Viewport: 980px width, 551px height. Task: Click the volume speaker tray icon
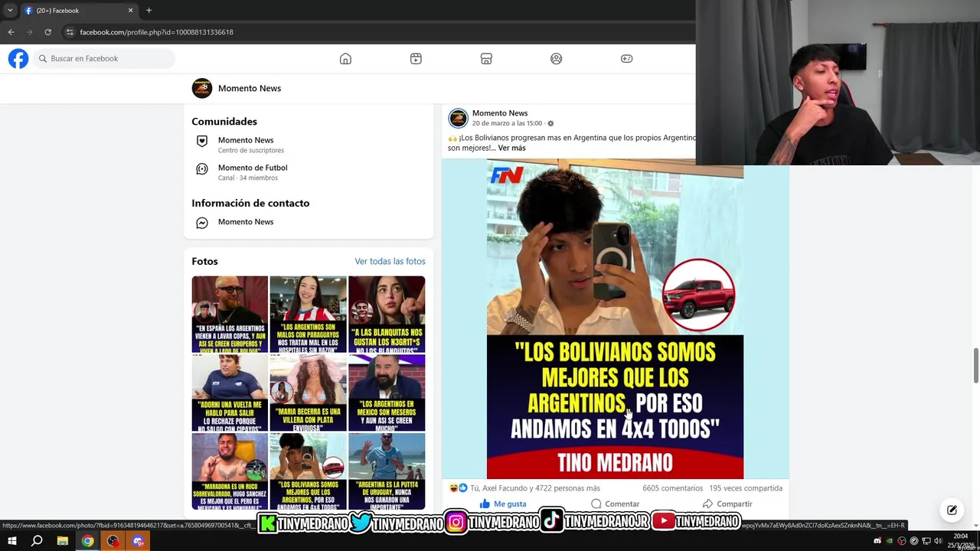(x=938, y=541)
